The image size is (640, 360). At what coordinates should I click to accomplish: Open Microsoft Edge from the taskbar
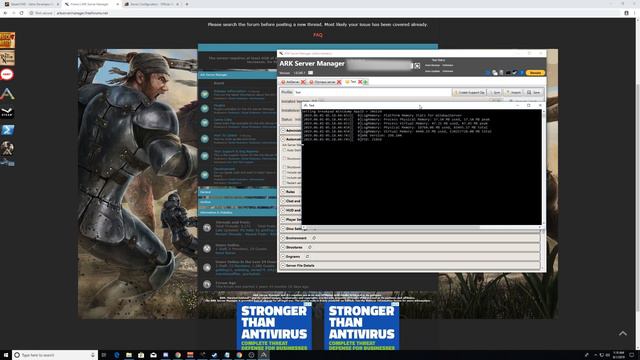[x=117, y=355]
